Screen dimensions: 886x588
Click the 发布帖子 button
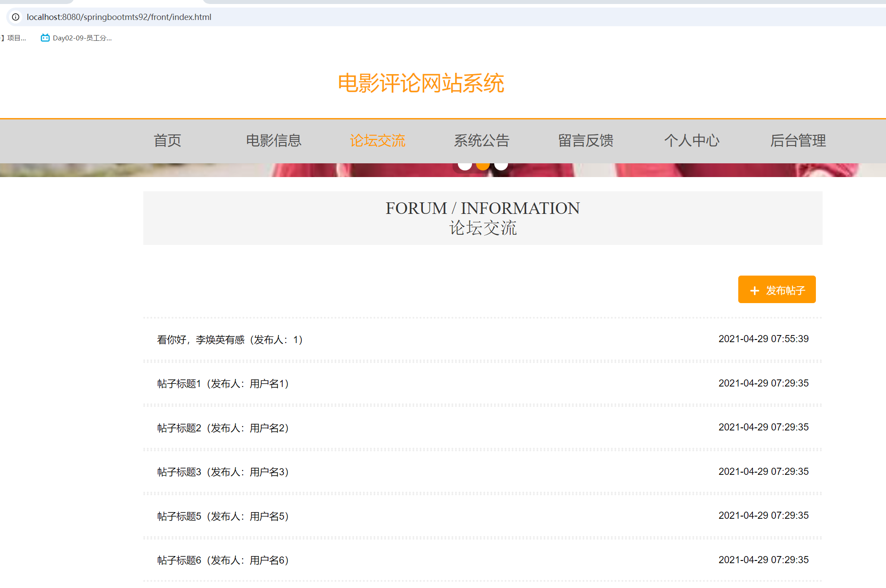(x=776, y=289)
